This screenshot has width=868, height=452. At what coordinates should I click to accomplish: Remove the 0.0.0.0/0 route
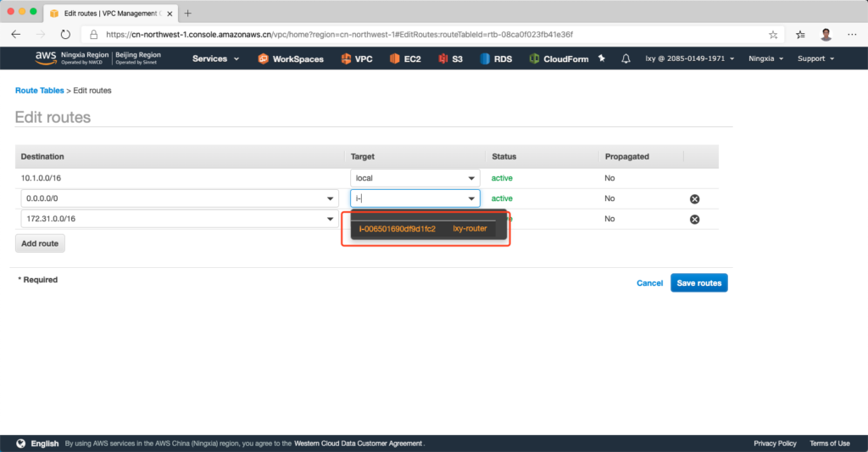coord(694,198)
